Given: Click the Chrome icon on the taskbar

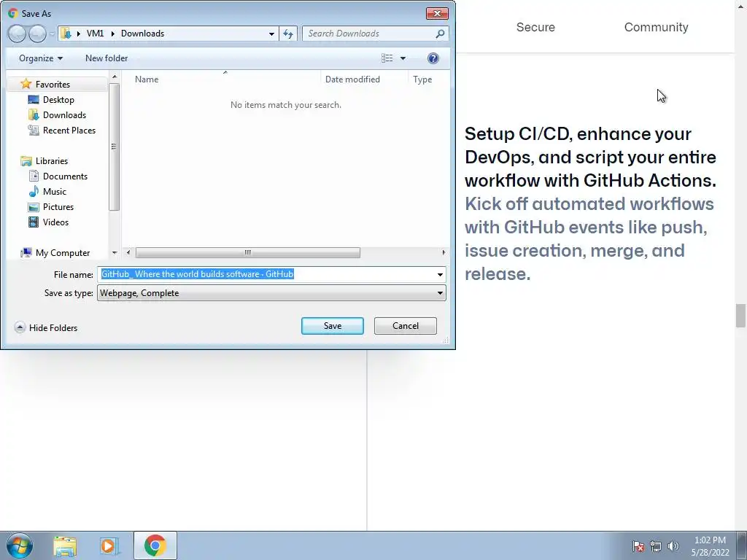Looking at the screenshot, I should click(155, 545).
